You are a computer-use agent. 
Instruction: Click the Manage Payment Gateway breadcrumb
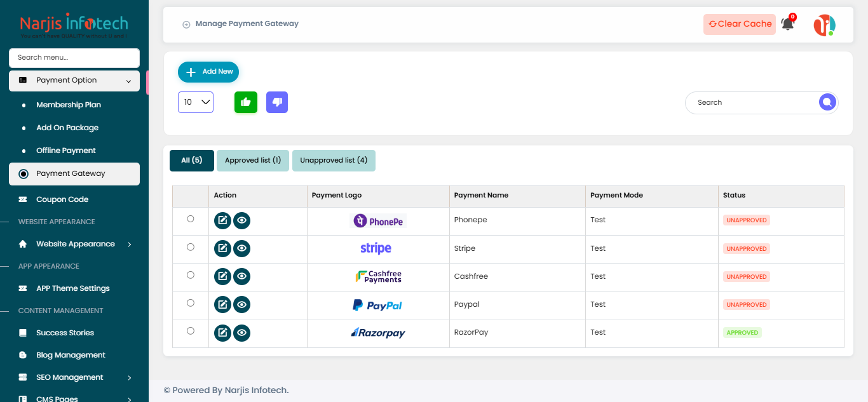[247, 23]
